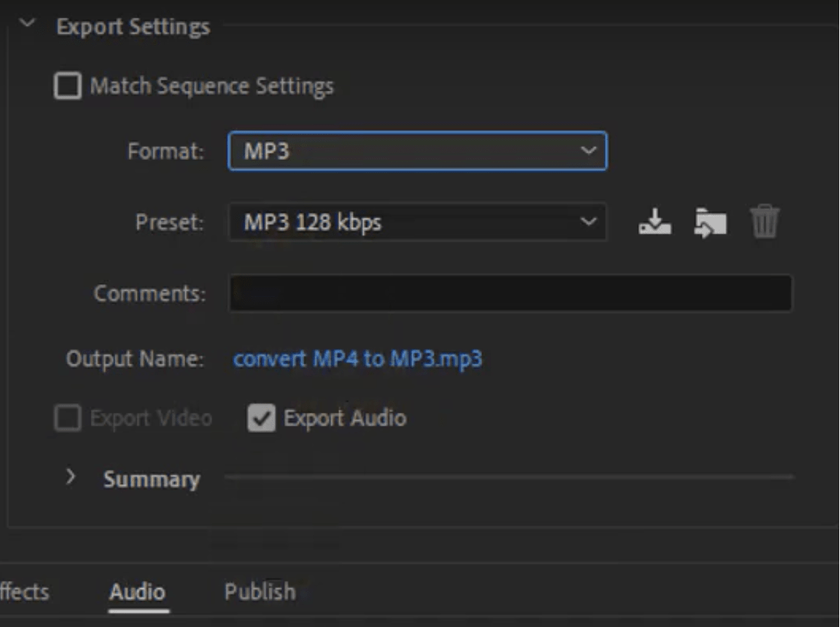The height and width of the screenshot is (627, 840).
Task: Open the Format dropdown showing MP3
Action: [x=417, y=151]
